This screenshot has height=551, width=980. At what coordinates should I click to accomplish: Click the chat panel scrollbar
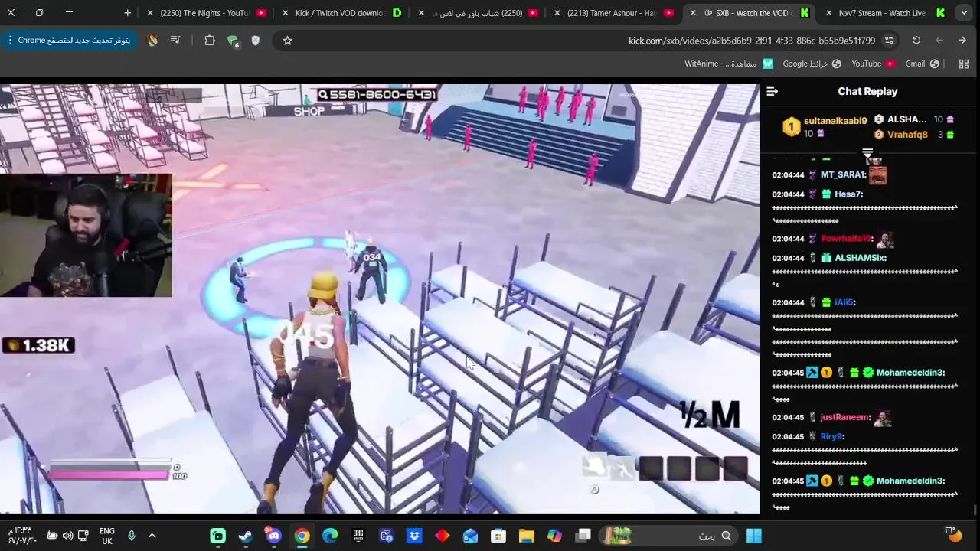975,509
